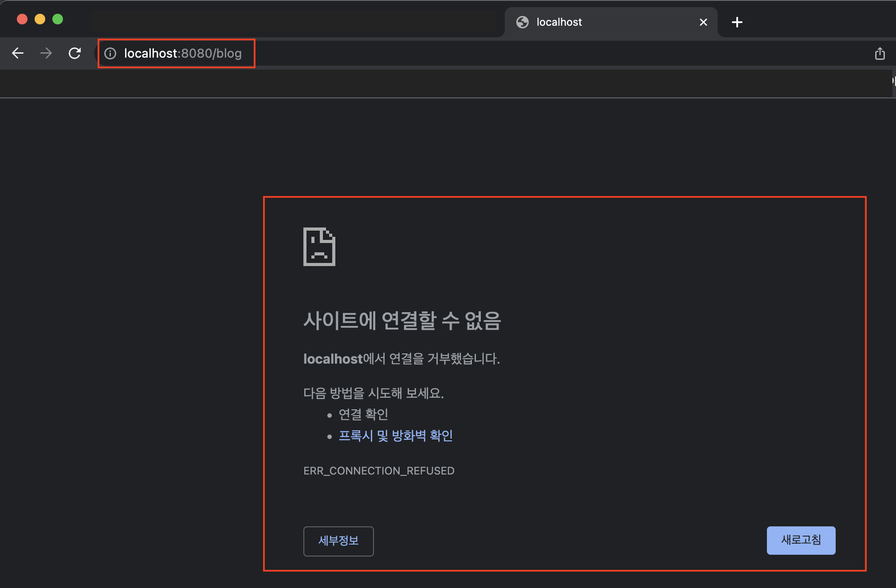This screenshot has width=896, height=588.
Task: Click the red close window button
Action: click(x=22, y=19)
